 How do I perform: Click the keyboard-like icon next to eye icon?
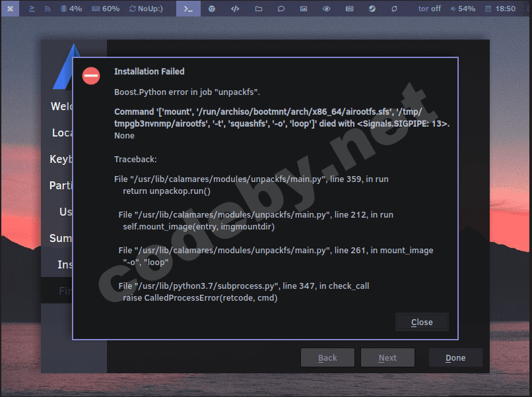[x=349, y=9]
